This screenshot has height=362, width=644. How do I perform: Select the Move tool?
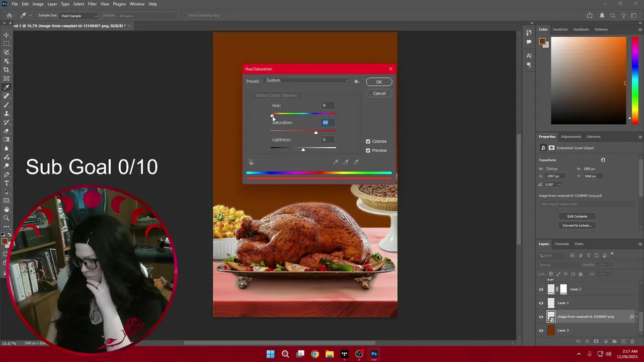pyautogui.click(x=7, y=35)
